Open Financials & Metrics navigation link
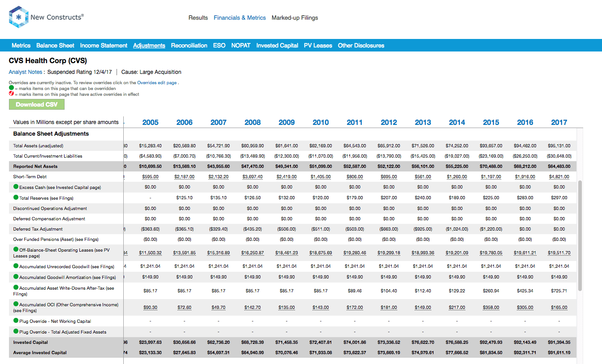This screenshot has height=364, width=602. coord(240,18)
